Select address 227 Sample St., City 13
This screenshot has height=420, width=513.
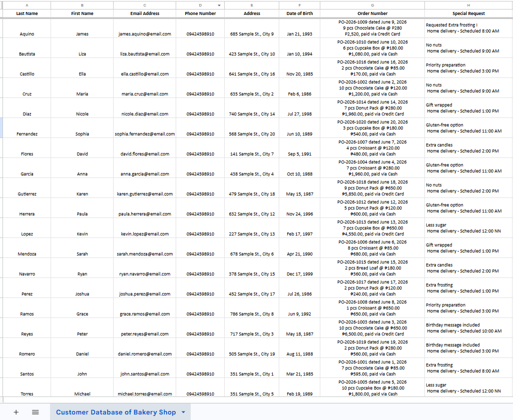252,228
